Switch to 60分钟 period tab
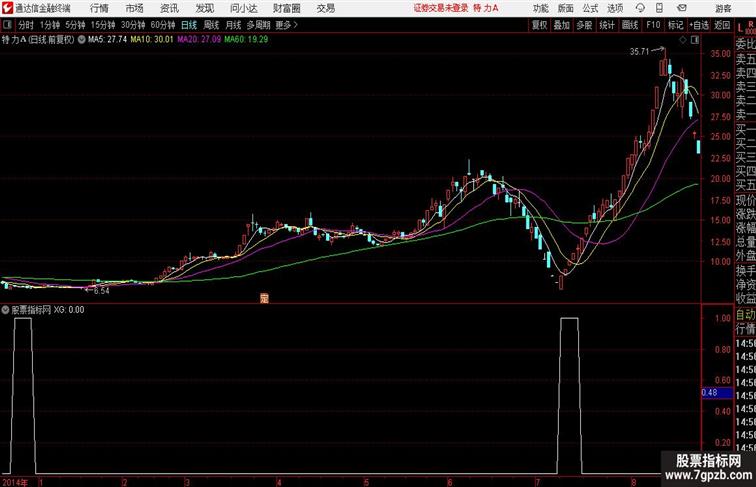 163,25
